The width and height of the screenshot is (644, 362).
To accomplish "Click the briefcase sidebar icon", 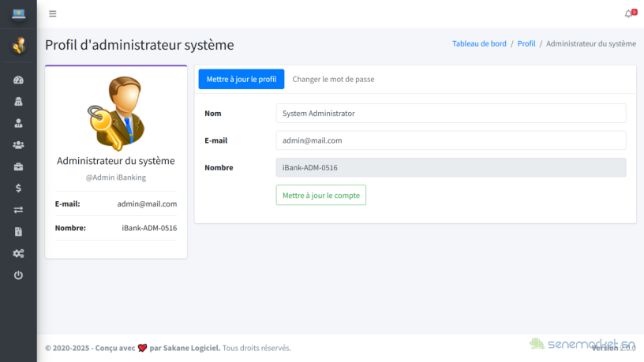I will [x=18, y=166].
